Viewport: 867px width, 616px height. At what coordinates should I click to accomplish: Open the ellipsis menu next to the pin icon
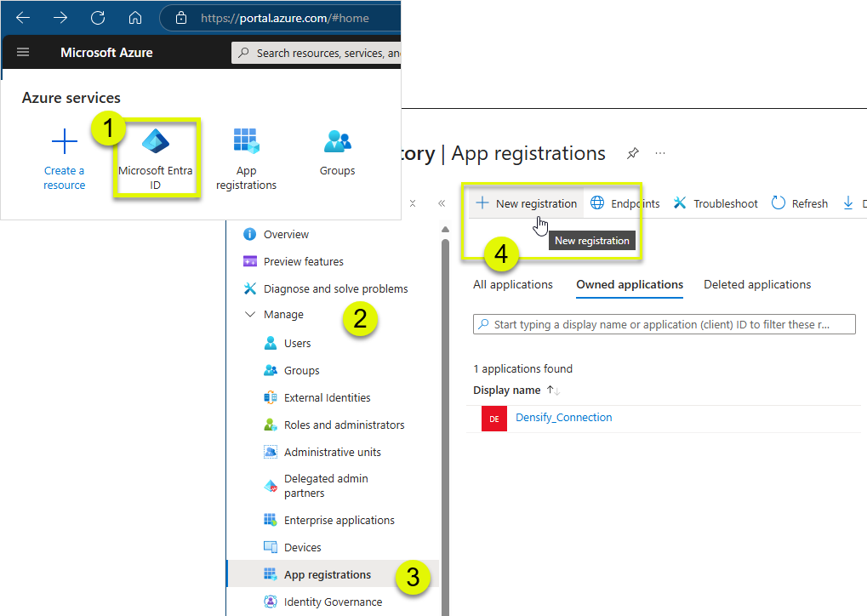tap(660, 153)
